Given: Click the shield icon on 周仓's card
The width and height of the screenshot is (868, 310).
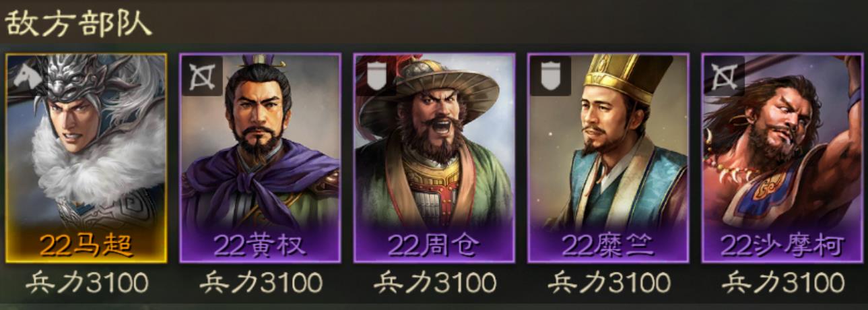Looking at the screenshot, I should [x=376, y=76].
